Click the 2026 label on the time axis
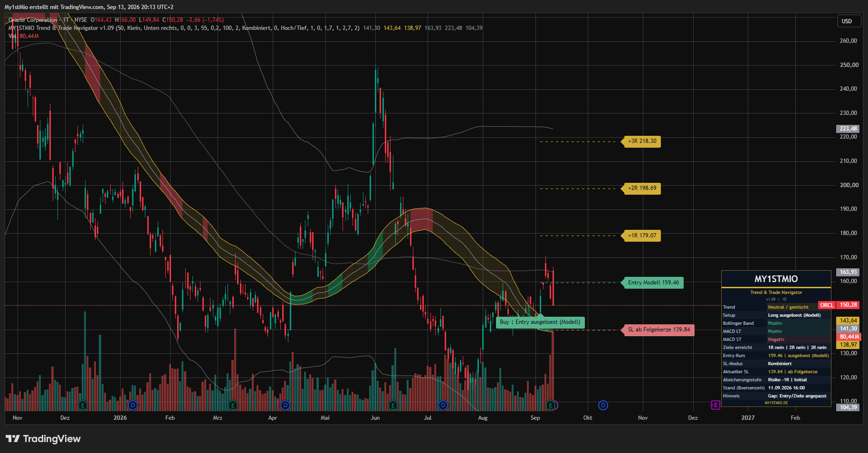The width and height of the screenshot is (868, 453). click(x=120, y=418)
